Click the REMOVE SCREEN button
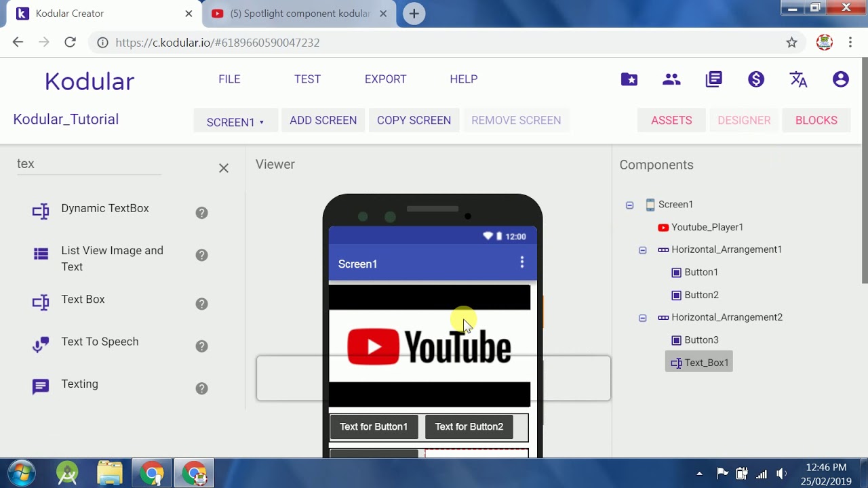868x488 pixels. pos(516,121)
